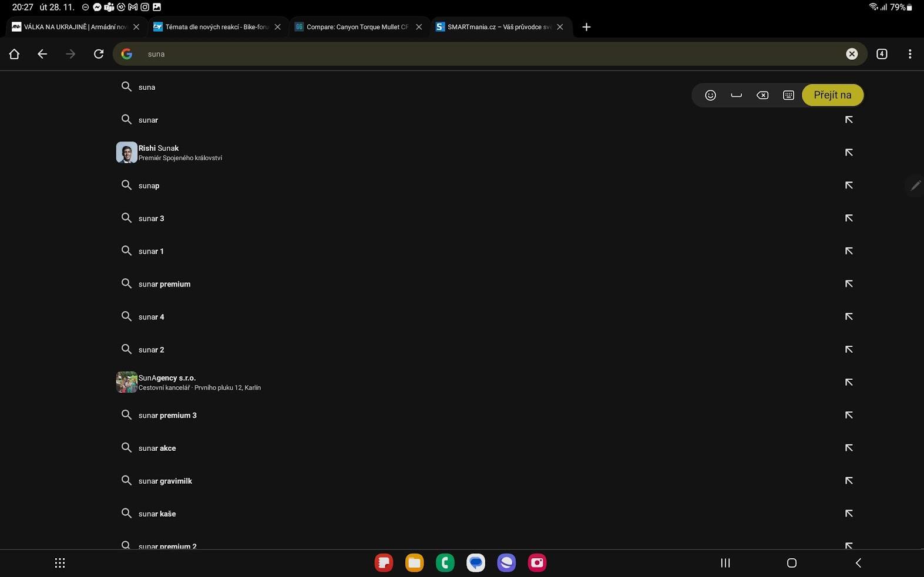Open the camera app in taskbar
This screenshot has height=577, width=924.
[x=537, y=563]
